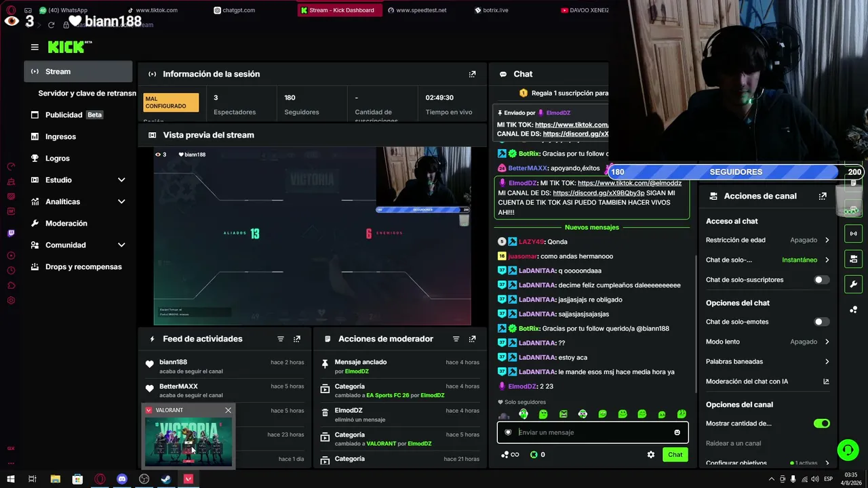Open Microsoft Store from the taskbar

pyautogui.click(x=77, y=479)
